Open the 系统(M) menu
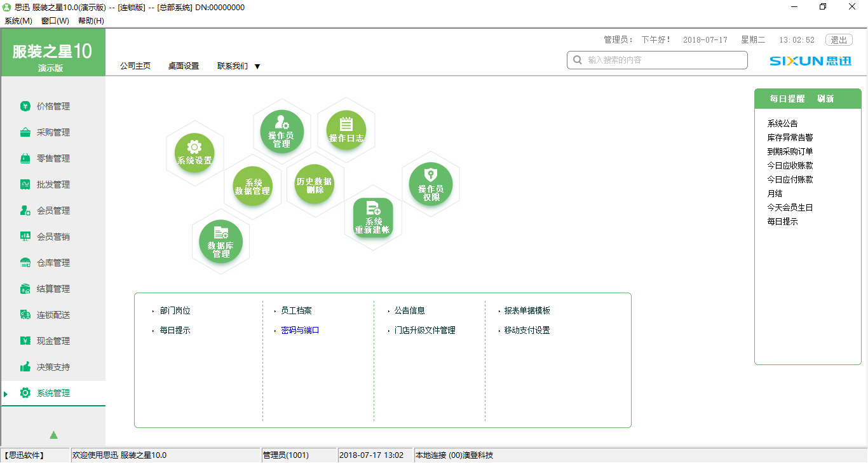The height and width of the screenshot is (463, 868). 18,21
